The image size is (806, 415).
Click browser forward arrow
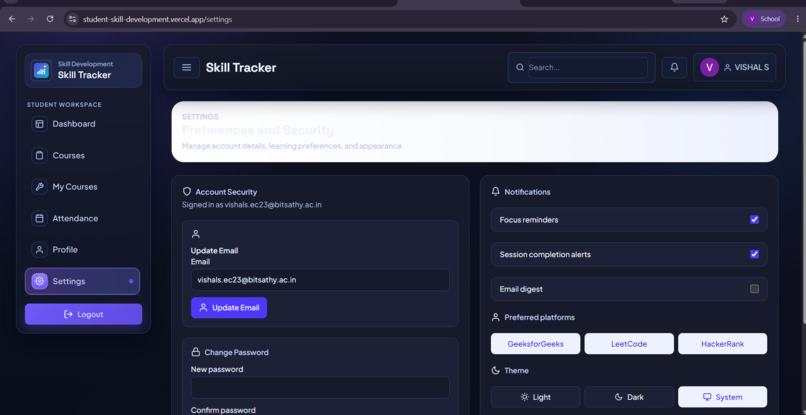click(x=31, y=19)
